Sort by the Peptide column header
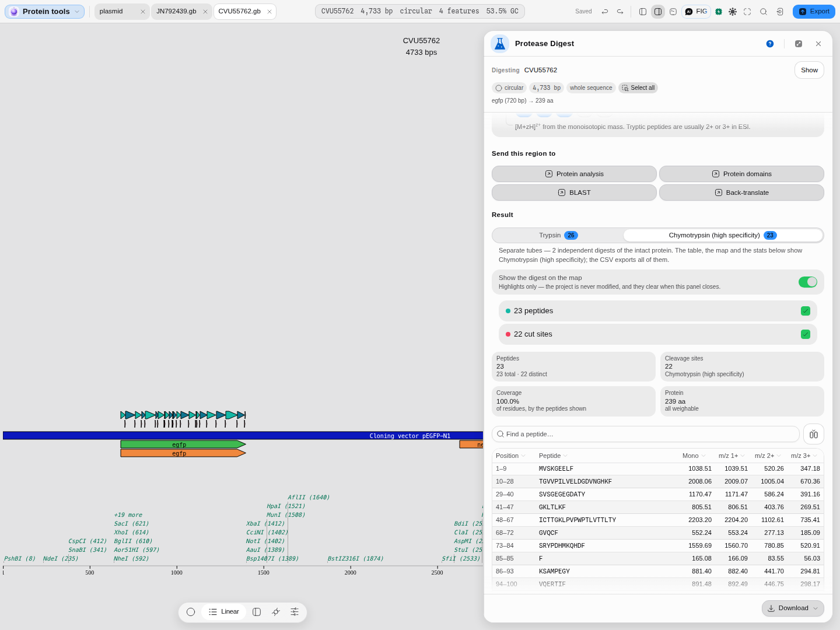 (x=553, y=456)
